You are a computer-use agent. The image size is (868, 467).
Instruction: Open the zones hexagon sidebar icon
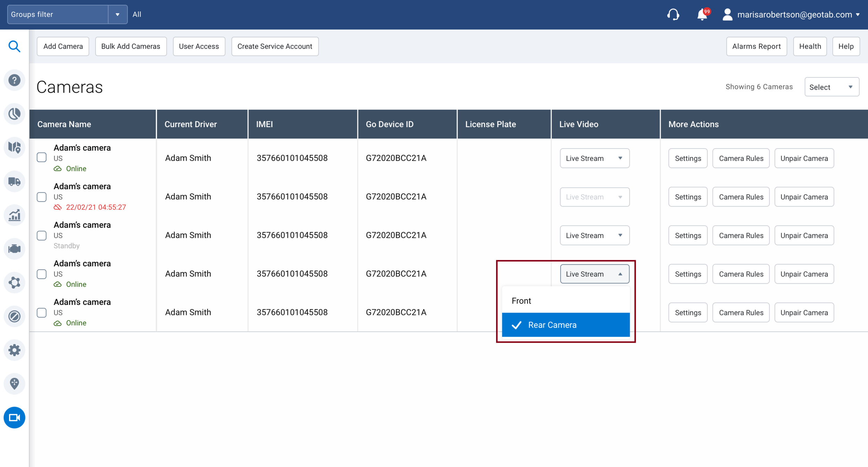(x=14, y=282)
